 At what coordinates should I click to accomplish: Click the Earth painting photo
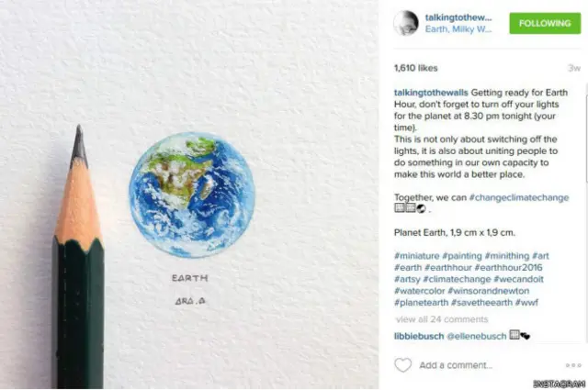pyautogui.click(x=189, y=195)
